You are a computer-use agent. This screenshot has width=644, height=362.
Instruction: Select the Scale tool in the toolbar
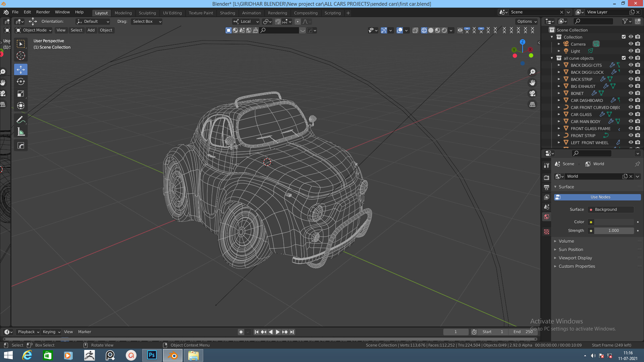20,94
